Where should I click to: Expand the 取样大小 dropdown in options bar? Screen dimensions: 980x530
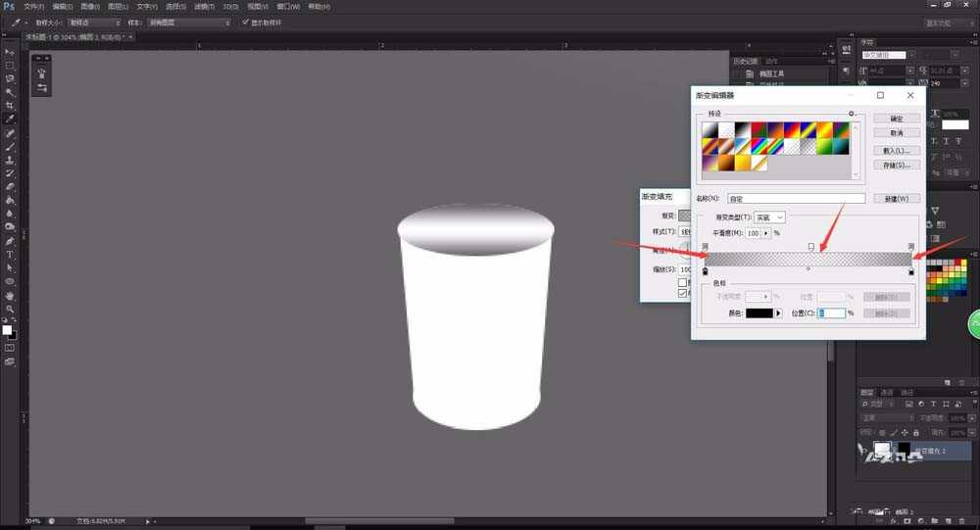point(94,22)
